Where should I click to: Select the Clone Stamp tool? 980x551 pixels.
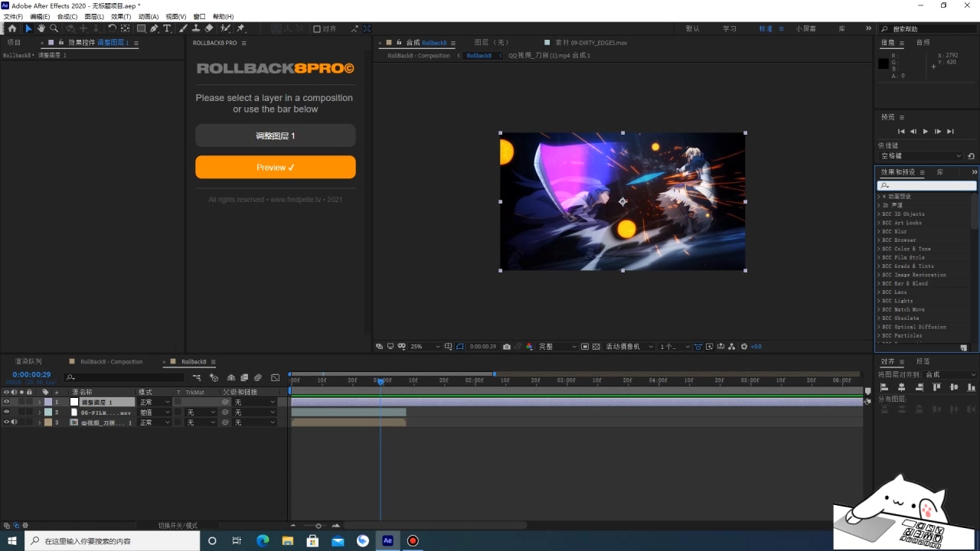coord(196,28)
